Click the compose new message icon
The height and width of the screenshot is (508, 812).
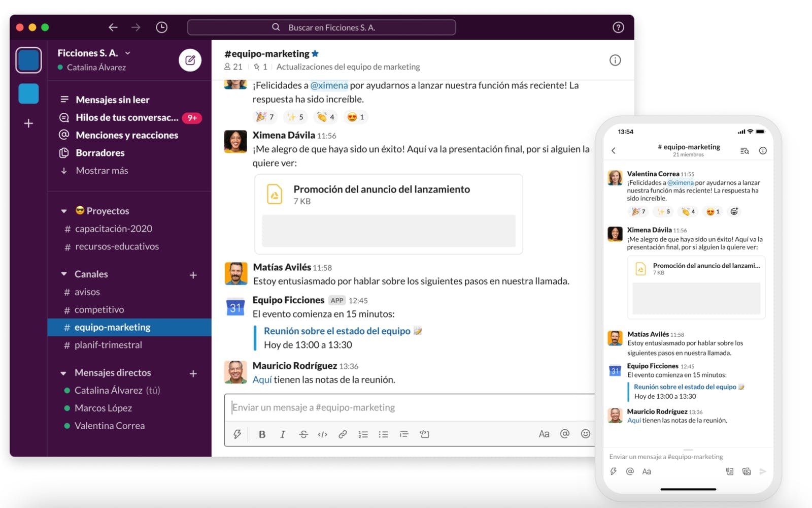(x=190, y=60)
